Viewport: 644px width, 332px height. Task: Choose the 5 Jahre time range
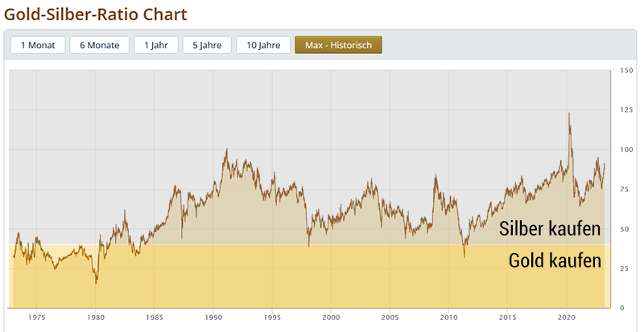coord(207,45)
